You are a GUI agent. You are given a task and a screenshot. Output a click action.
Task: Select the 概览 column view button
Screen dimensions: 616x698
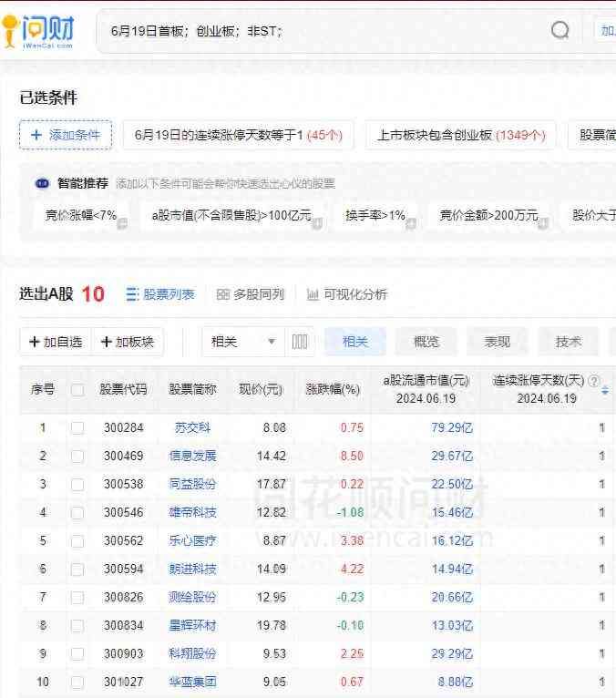pos(426,342)
